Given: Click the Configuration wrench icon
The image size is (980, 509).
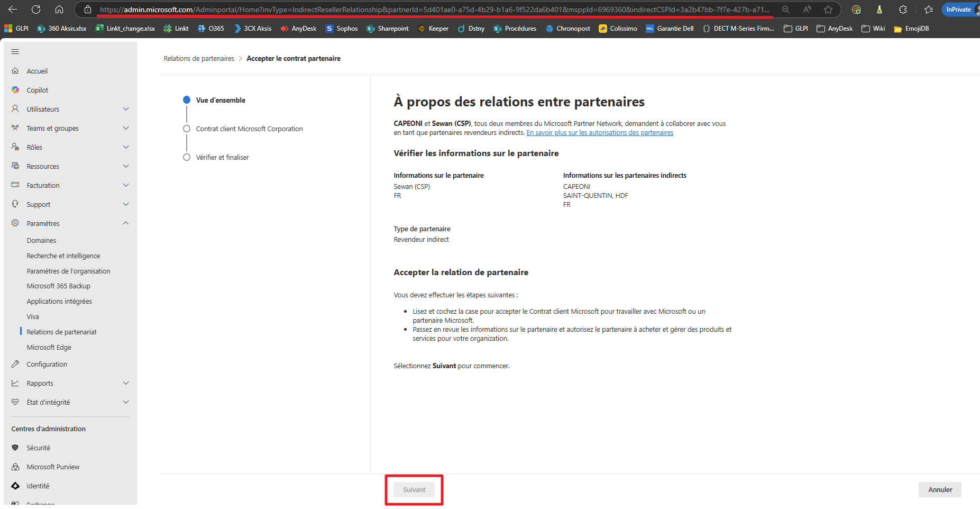Looking at the screenshot, I should click(x=15, y=364).
